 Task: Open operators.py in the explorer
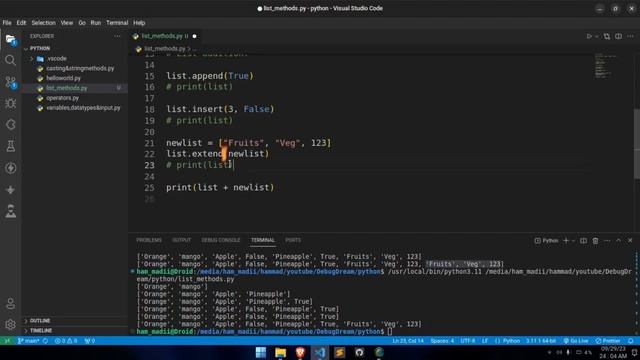pos(62,98)
